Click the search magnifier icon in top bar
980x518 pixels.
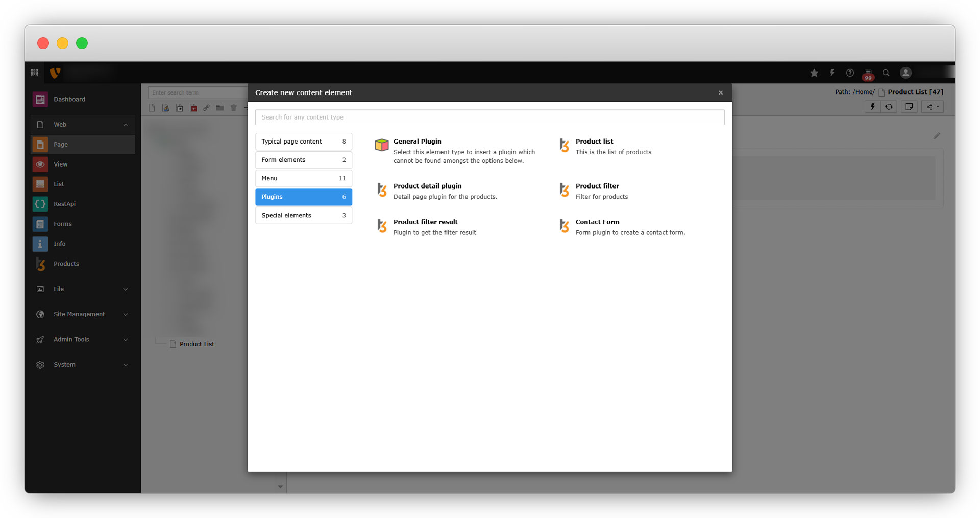point(886,73)
